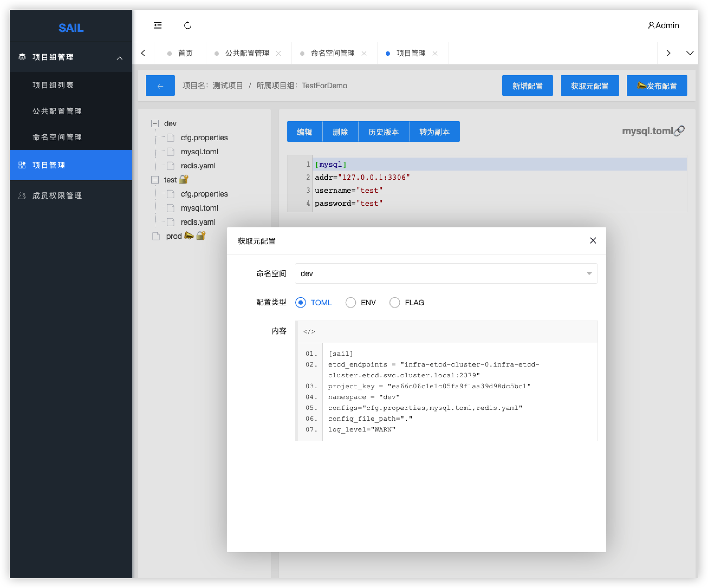Open the 命名空间 dropdown showing dev
This screenshot has width=708, height=588.
[x=446, y=273]
